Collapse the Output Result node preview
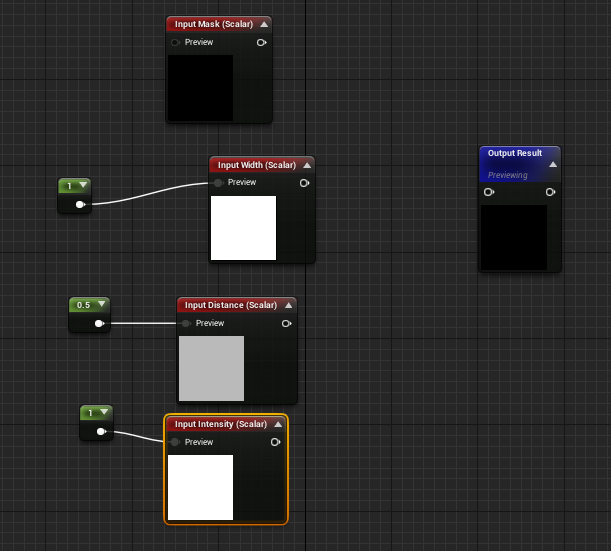Viewport: 611px width, 551px height. [x=553, y=164]
